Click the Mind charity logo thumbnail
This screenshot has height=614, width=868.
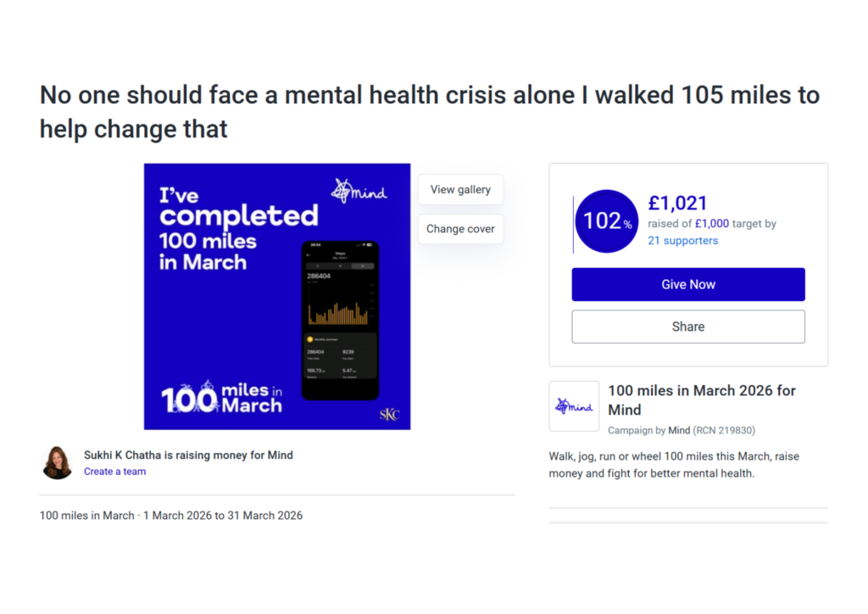tap(574, 406)
